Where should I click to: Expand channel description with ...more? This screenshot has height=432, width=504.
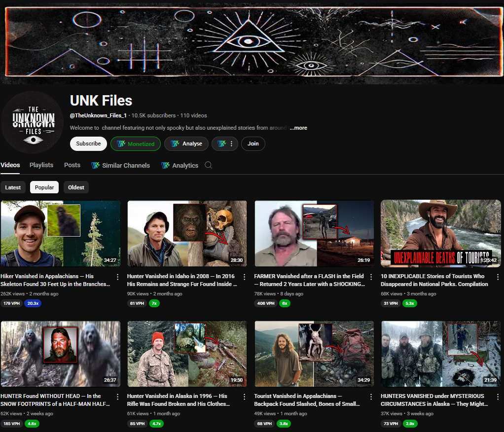click(298, 128)
